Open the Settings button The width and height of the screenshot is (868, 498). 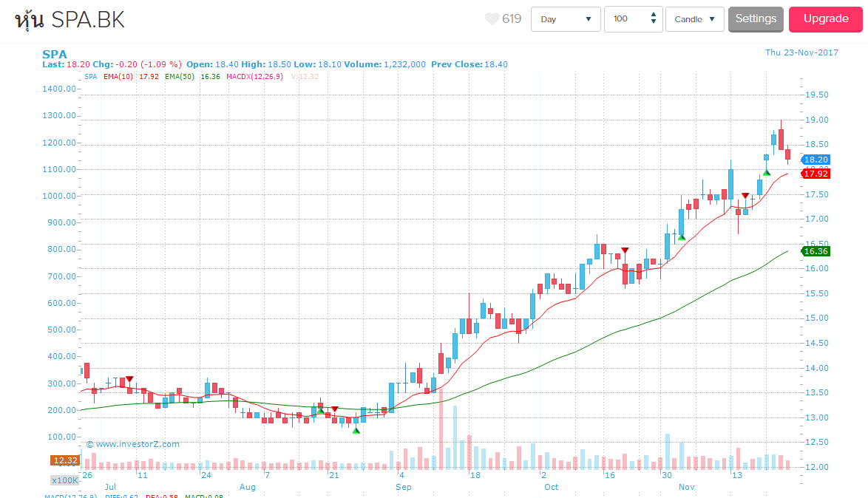pos(756,18)
